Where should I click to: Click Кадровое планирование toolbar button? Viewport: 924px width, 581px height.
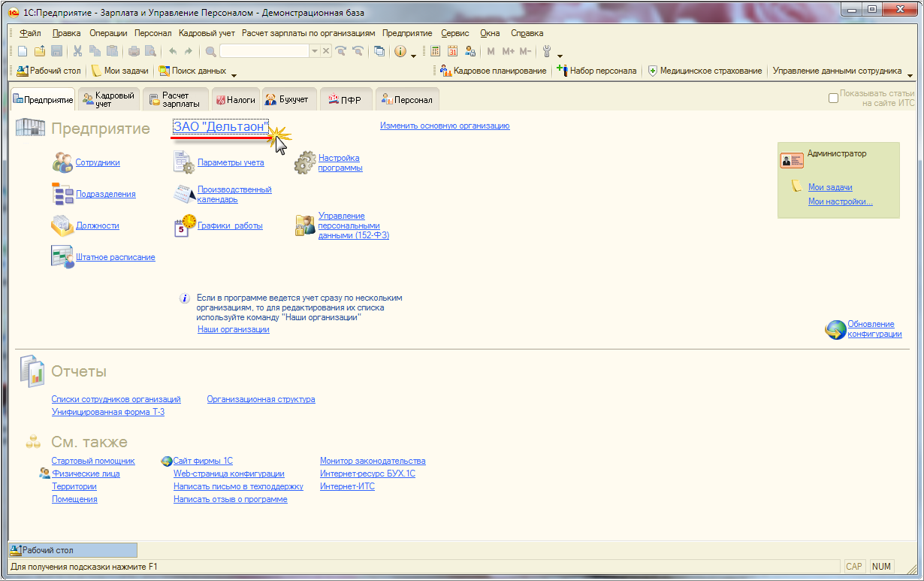[493, 71]
